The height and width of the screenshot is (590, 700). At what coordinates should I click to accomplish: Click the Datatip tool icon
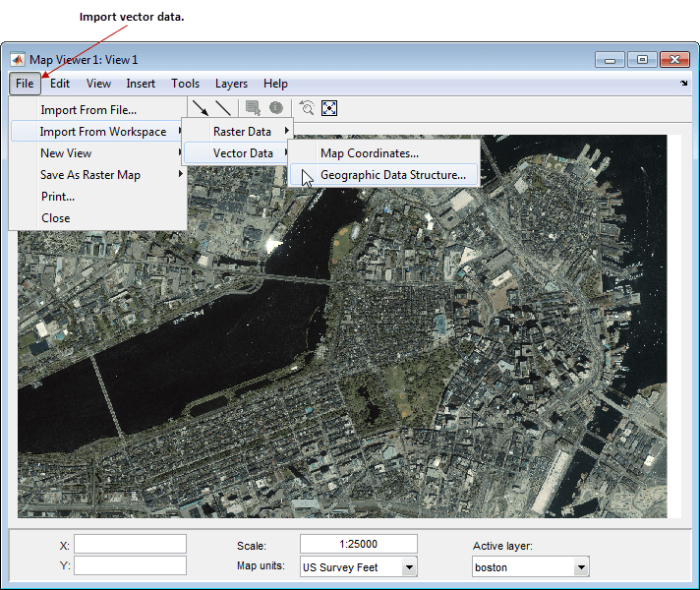[254, 108]
